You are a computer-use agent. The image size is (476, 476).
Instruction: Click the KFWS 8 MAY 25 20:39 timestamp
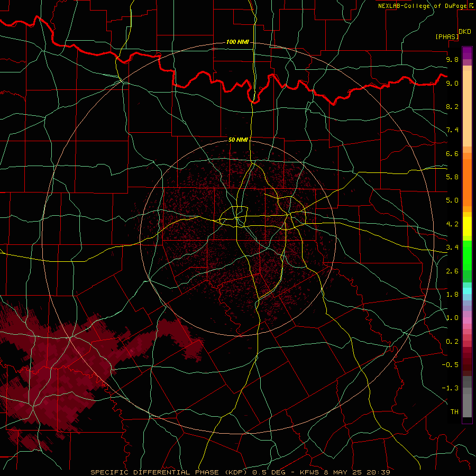click(x=345, y=472)
